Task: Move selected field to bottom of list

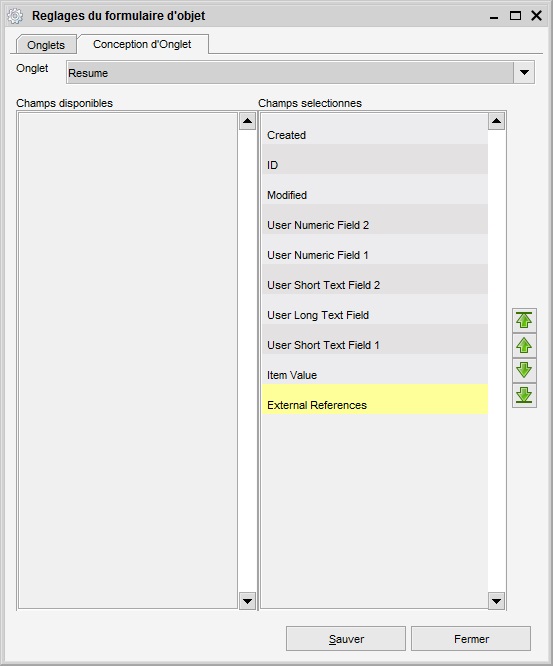Action: click(524, 395)
